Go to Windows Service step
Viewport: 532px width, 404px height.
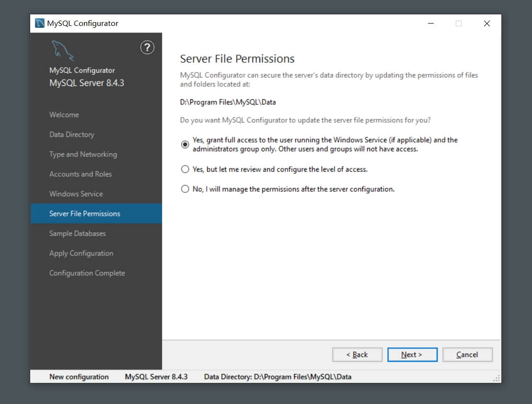click(76, 194)
